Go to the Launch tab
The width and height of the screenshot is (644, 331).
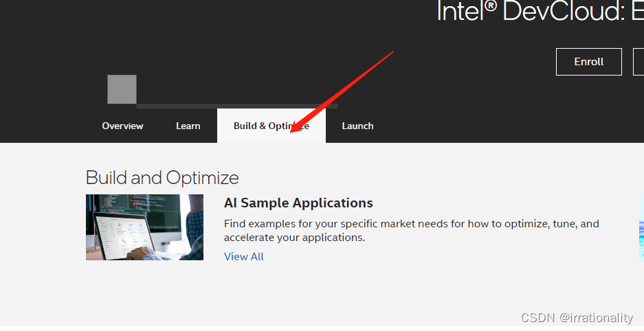pos(357,126)
